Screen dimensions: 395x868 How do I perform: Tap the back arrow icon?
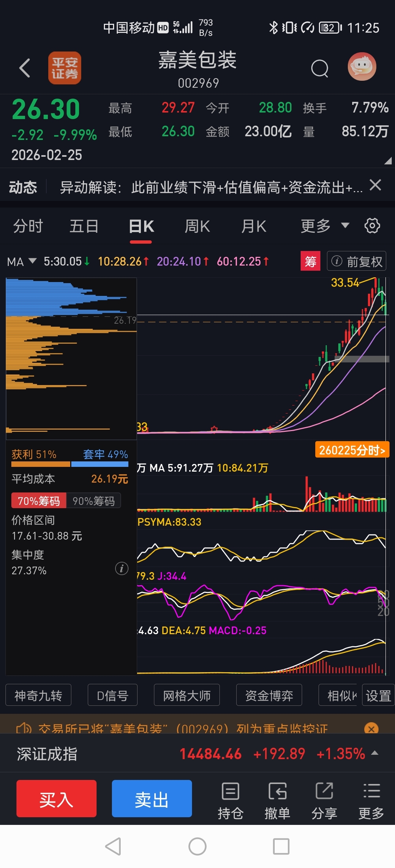25,68
